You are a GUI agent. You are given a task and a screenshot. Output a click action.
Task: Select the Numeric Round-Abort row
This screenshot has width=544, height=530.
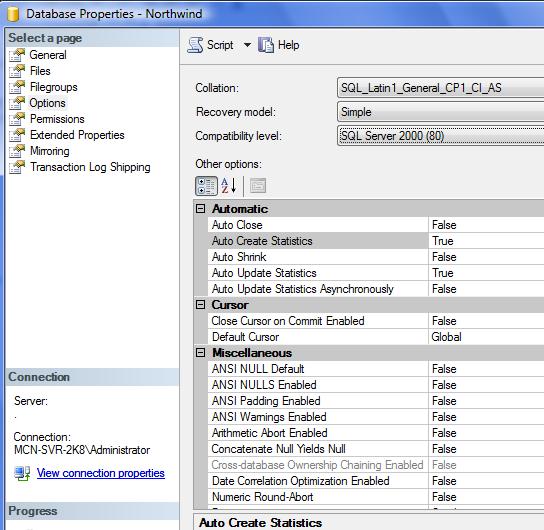click(x=376, y=497)
